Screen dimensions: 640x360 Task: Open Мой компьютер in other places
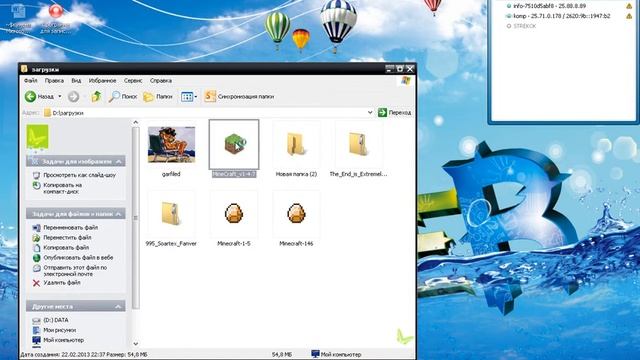click(x=63, y=340)
